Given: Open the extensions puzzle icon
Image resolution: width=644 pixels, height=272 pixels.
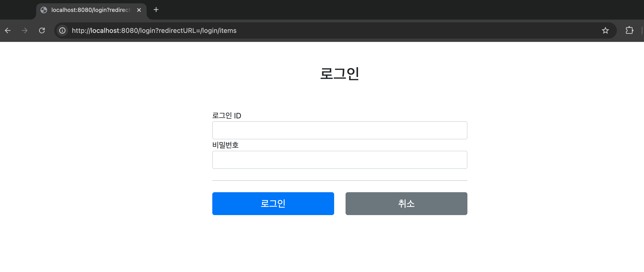Looking at the screenshot, I should tap(629, 30).
